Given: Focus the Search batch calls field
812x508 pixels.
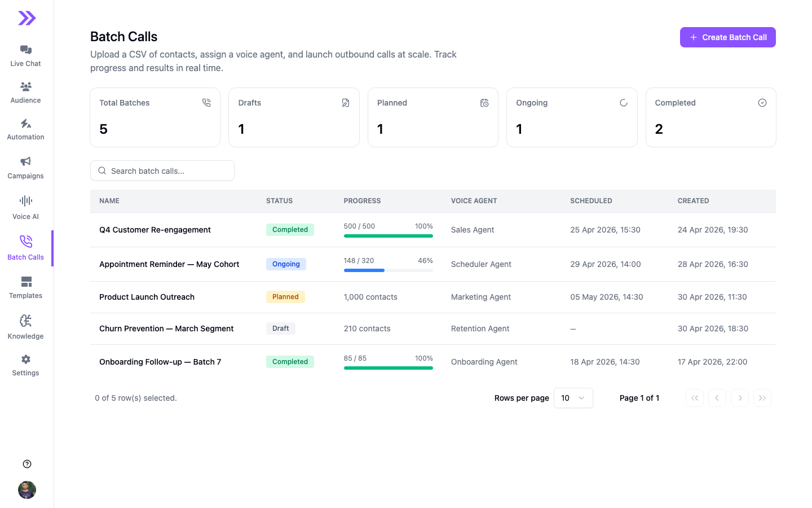Looking at the screenshot, I should coord(162,170).
